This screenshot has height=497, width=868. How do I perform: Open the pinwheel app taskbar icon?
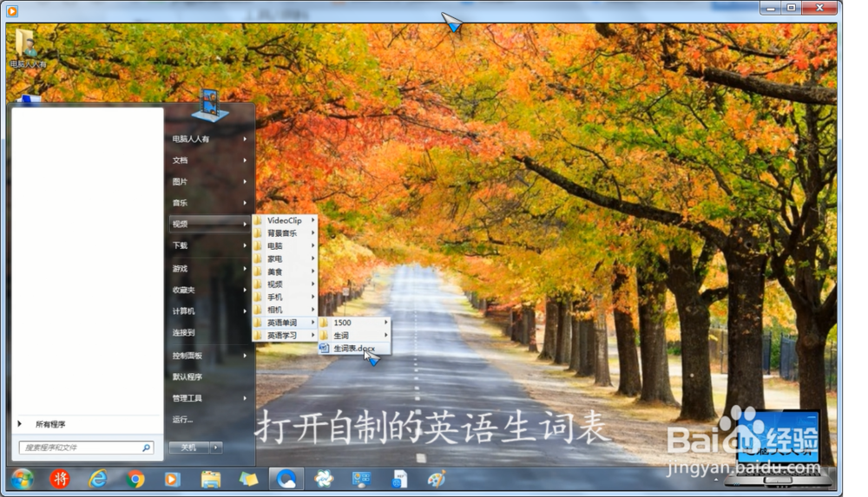click(324, 479)
